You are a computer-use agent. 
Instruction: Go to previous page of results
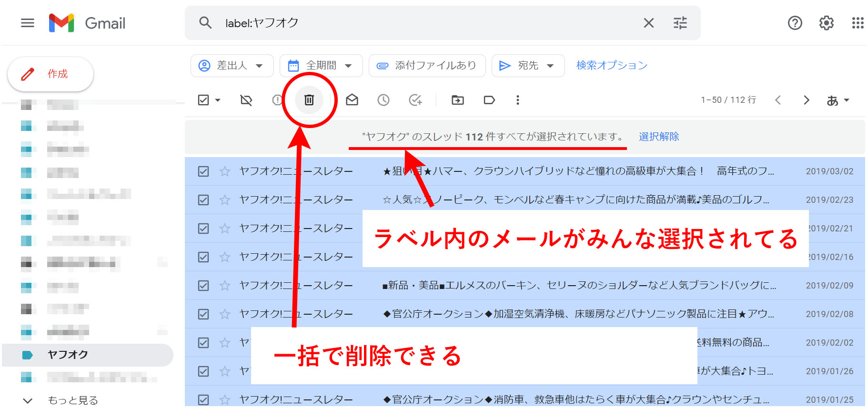778,100
